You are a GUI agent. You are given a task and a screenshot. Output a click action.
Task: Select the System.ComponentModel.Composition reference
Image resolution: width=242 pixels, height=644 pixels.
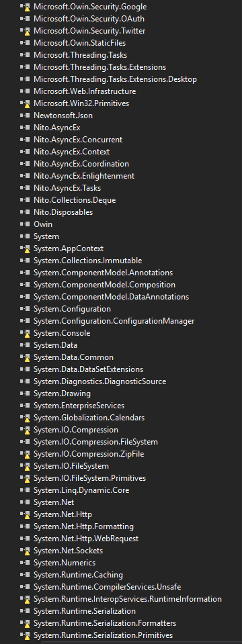click(x=104, y=285)
